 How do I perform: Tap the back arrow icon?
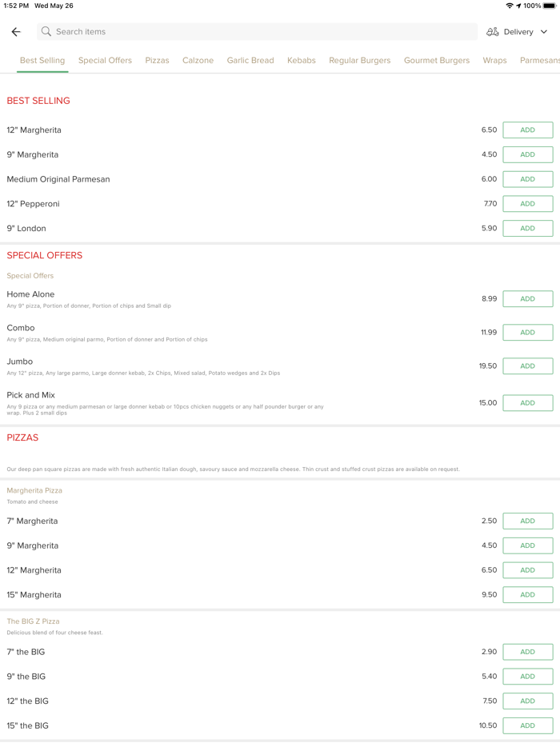pos(16,32)
